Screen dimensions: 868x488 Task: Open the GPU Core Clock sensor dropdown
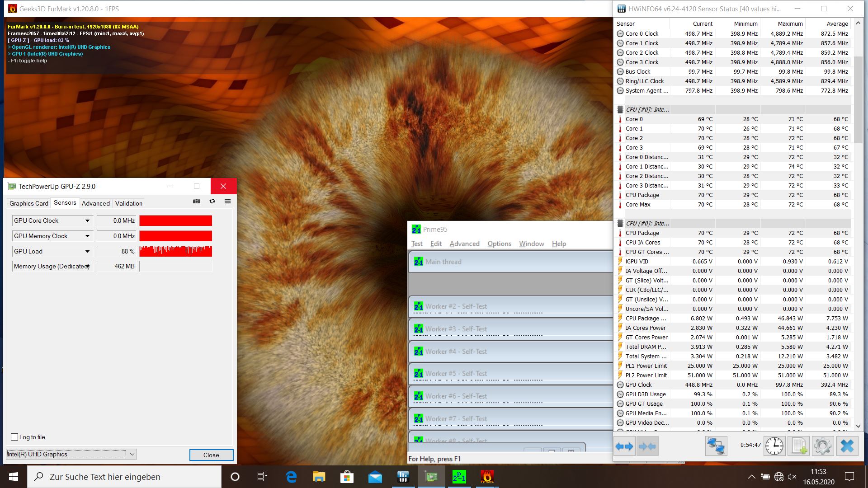(87, 221)
